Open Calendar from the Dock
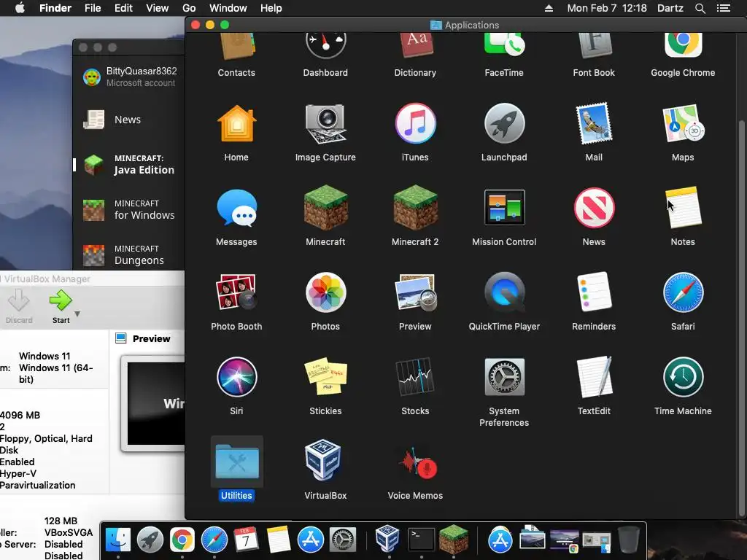The image size is (747, 560). click(246, 540)
